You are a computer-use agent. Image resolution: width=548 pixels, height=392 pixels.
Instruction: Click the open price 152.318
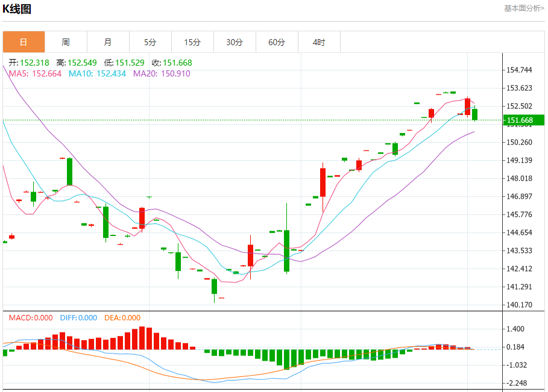(34, 63)
